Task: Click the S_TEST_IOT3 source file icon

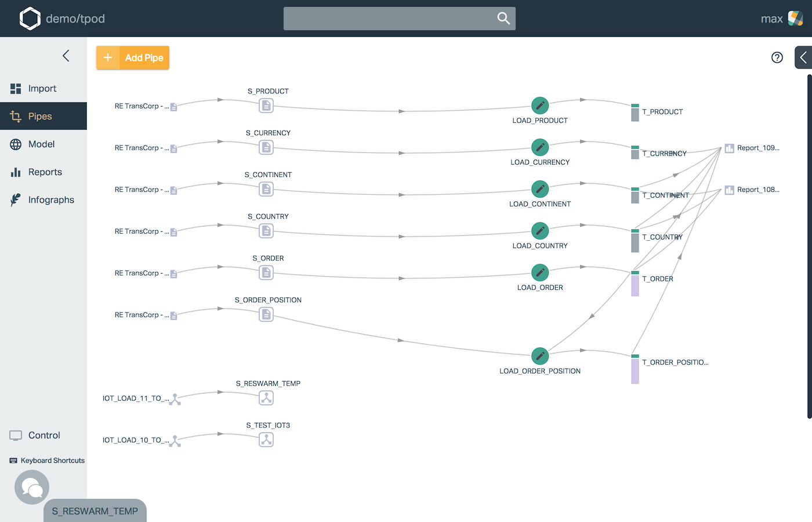Action: click(266, 440)
